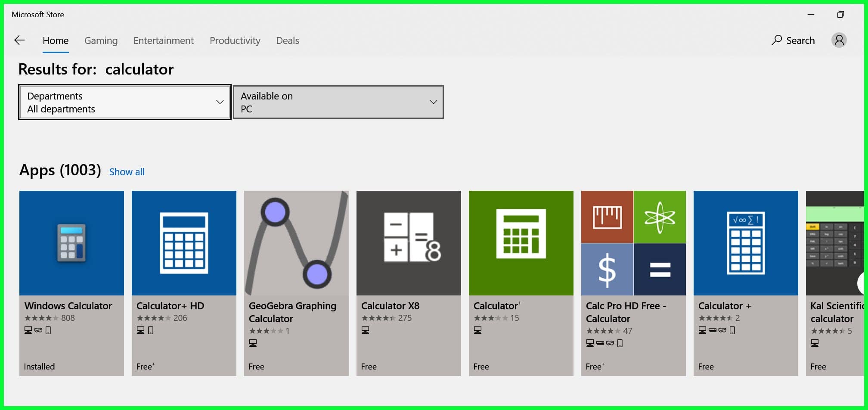
Task: Click the Free price under Calculator X8
Action: (x=369, y=367)
